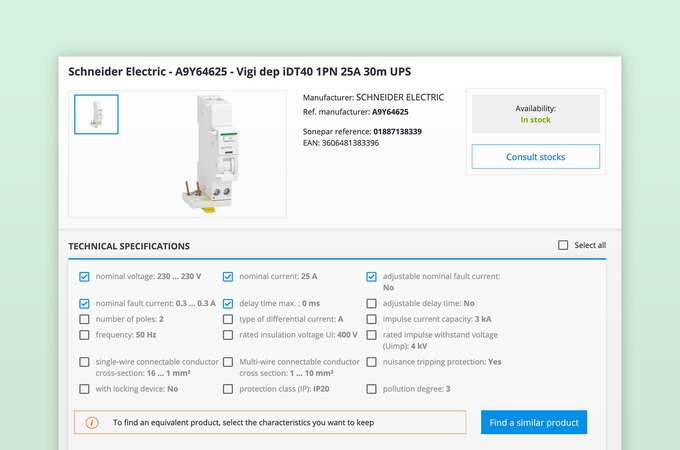The image size is (680, 450).
Task: Check protection class IP20 checkbox
Action: pos(228,389)
